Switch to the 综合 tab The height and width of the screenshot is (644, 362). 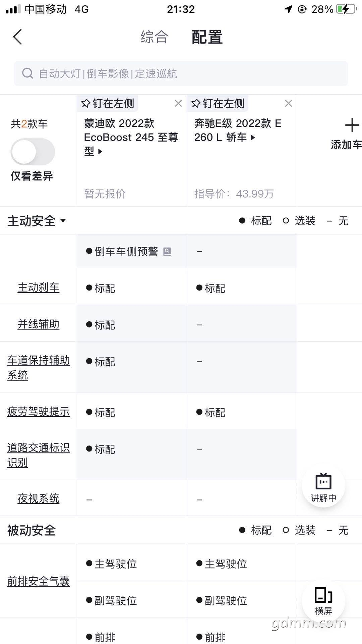(x=154, y=37)
